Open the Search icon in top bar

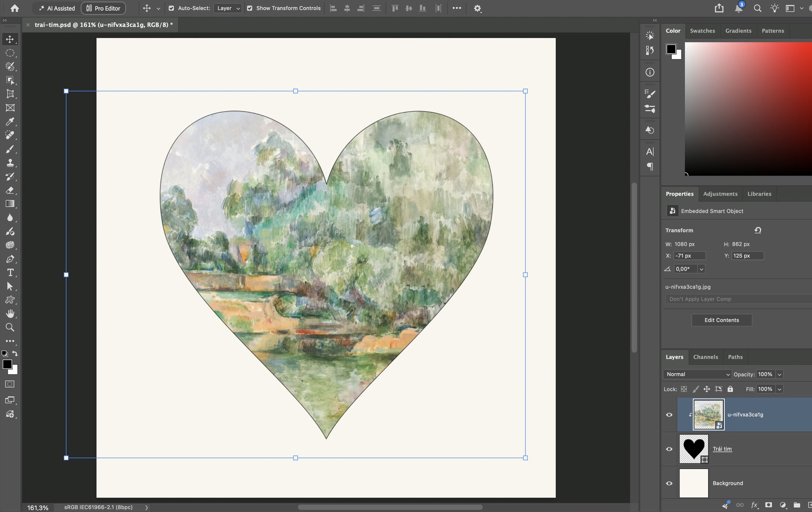[757, 8]
